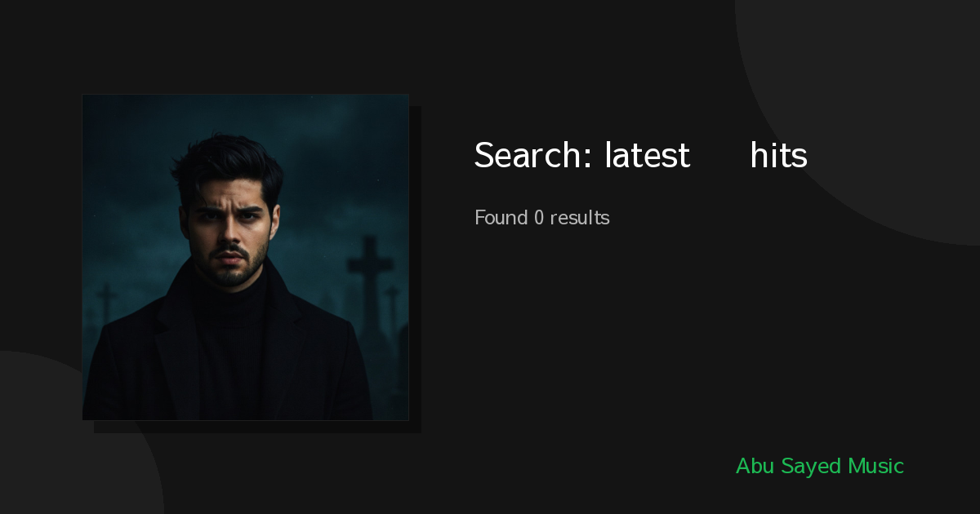Click the word "Sayed" in green text
The width and height of the screenshot is (980, 514).
pos(810,467)
